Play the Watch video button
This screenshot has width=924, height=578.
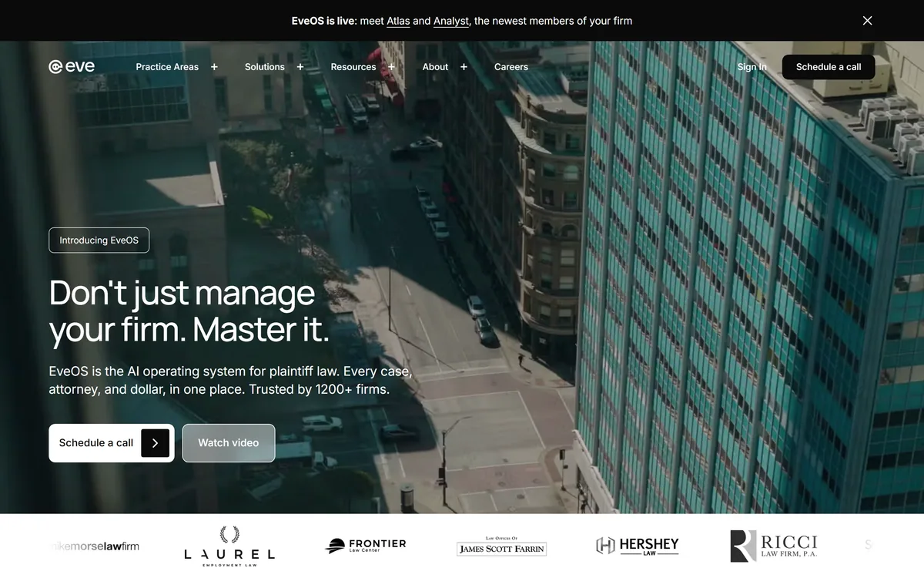pos(229,443)
